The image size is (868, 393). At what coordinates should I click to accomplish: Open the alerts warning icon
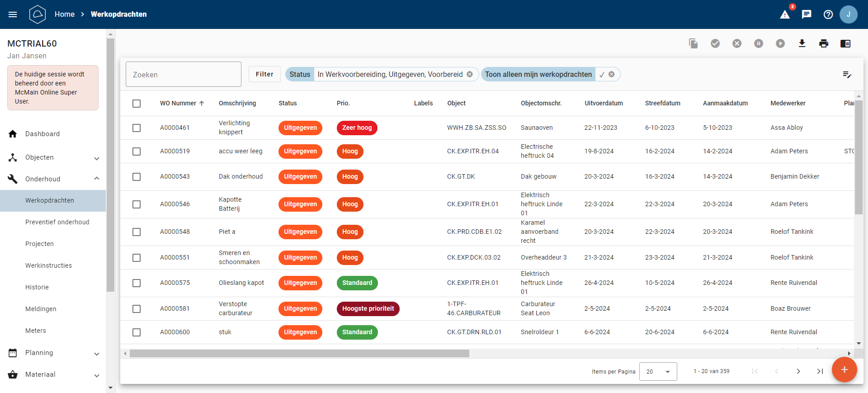[x=785, y=14]
